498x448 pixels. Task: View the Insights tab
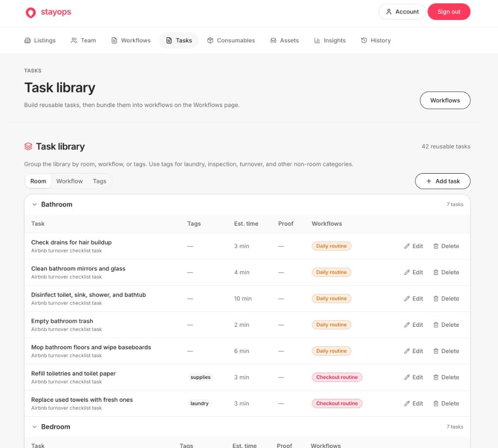pos(330,40)
